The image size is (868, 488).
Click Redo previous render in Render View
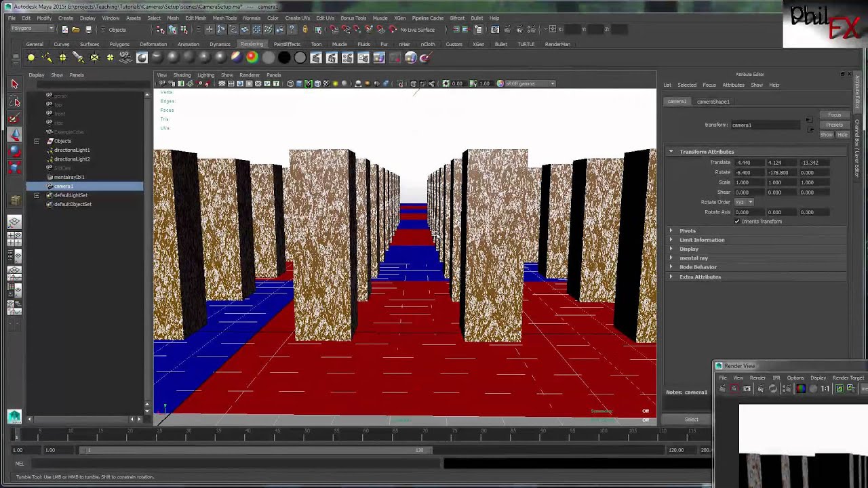(722, 388)
